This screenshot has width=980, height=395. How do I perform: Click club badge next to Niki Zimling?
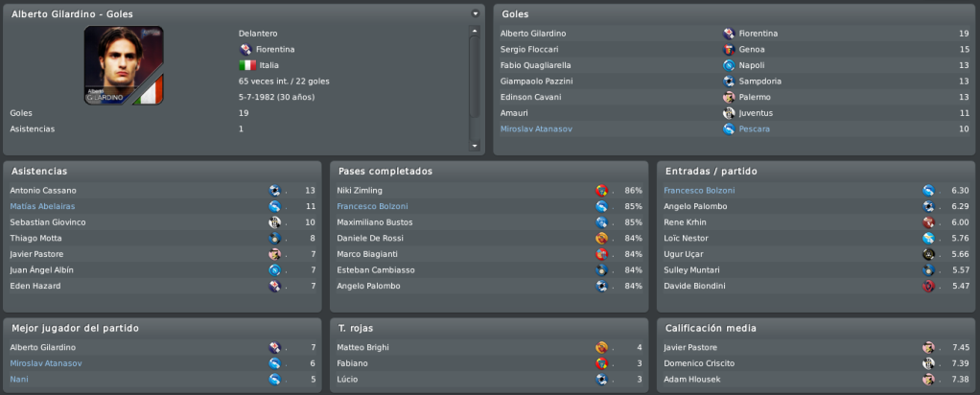pos(602,191)
